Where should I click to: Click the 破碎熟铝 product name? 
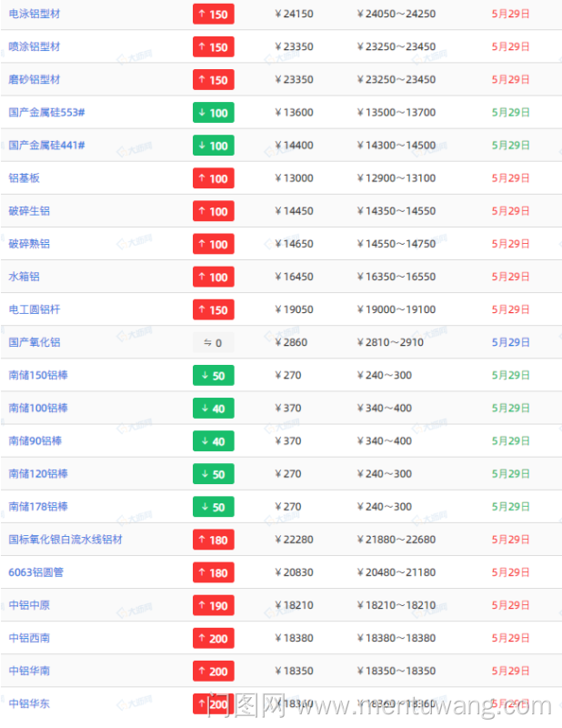pyautogui.click(x=29, y=244)
